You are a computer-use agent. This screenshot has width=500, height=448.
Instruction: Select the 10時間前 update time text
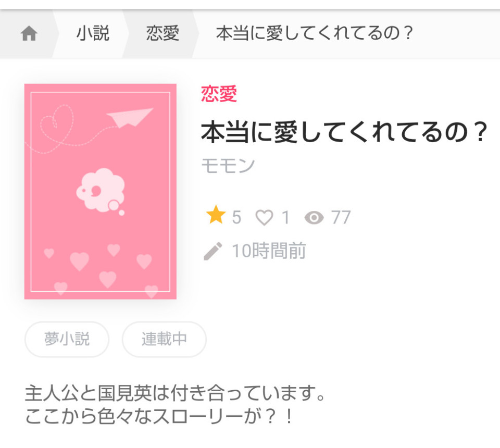pyautogui.click(x=269, y=251)
